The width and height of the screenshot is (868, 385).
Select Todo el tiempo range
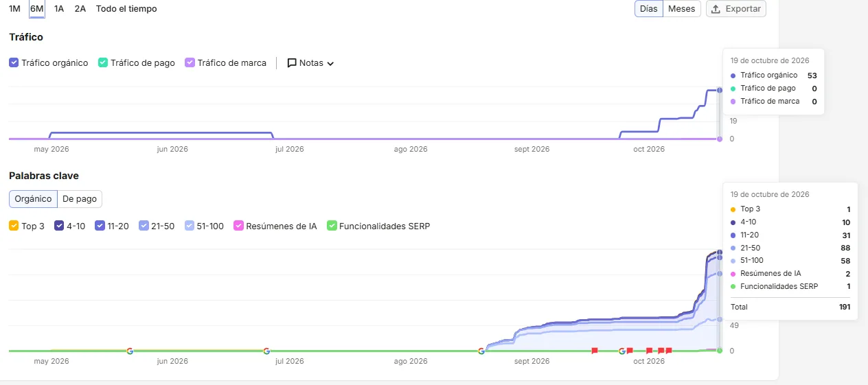(x=126, y=9)
